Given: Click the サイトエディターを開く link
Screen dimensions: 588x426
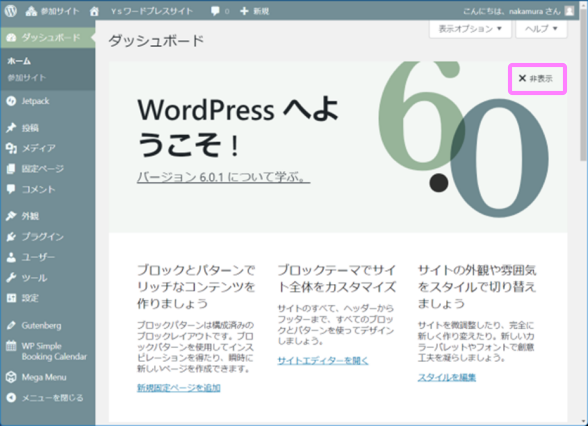Looking at the screenshot, I should 323,360.
